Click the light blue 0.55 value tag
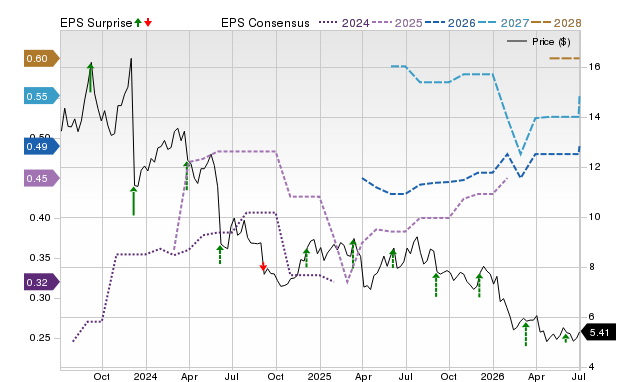 [41, 96]
